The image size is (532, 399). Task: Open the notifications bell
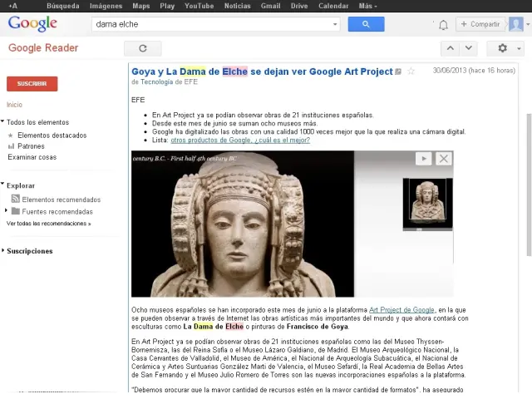(443, 25)
